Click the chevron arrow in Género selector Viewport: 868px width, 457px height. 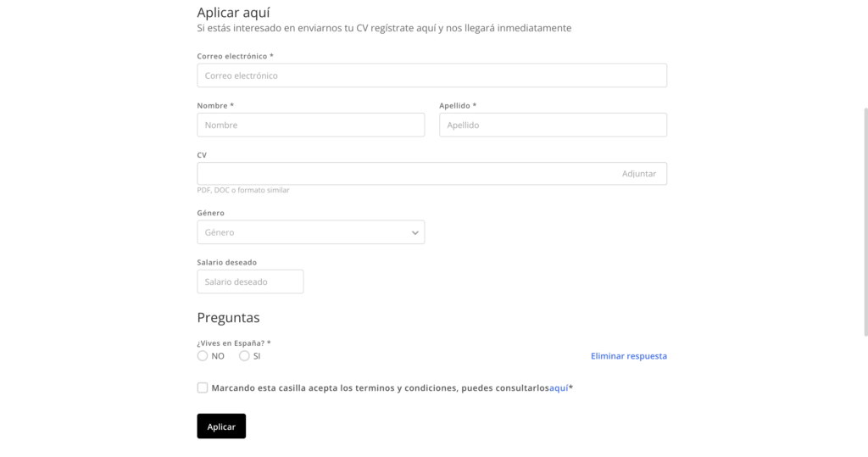(x=415, y=232)
